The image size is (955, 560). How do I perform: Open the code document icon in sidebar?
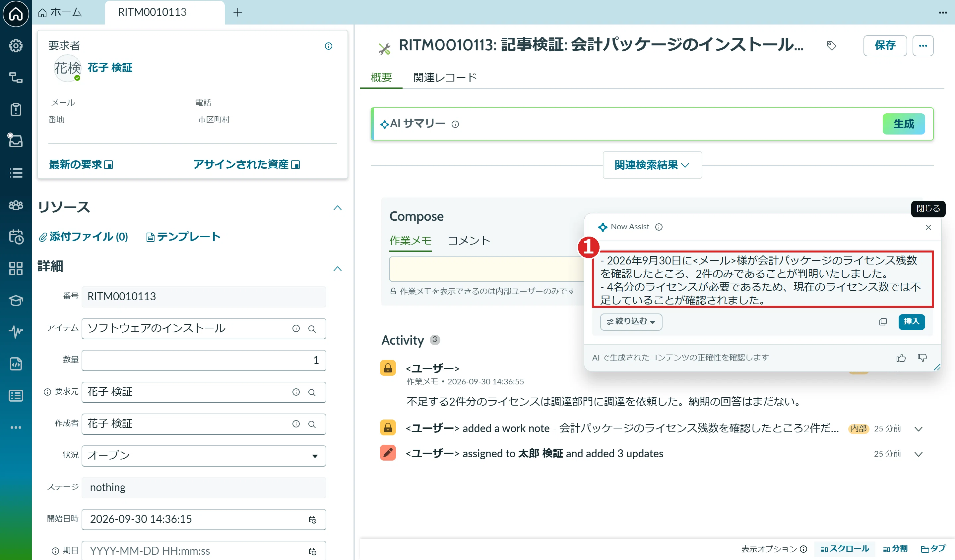pyautogui.click(x=16, y=364)
